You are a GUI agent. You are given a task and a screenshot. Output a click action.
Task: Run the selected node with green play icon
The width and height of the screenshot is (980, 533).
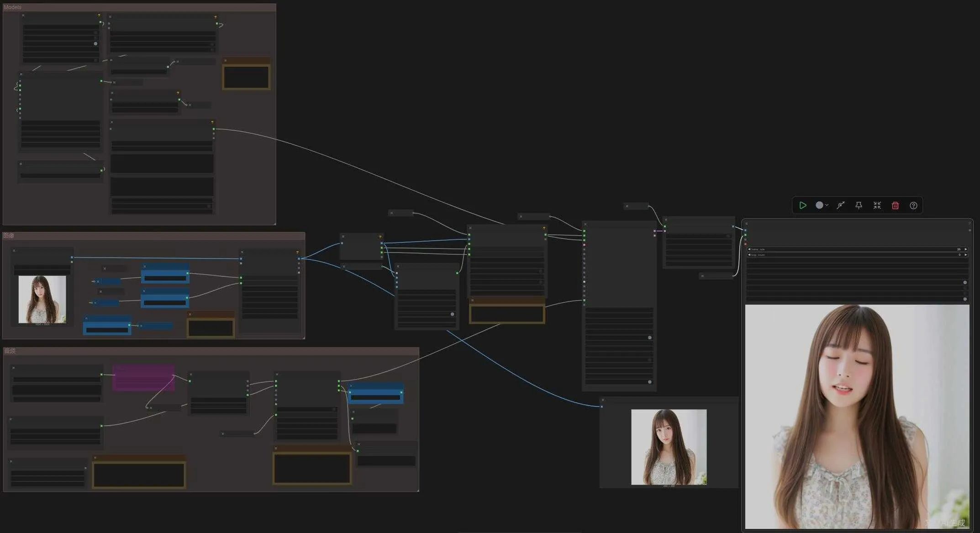click(x=802, y=206)
